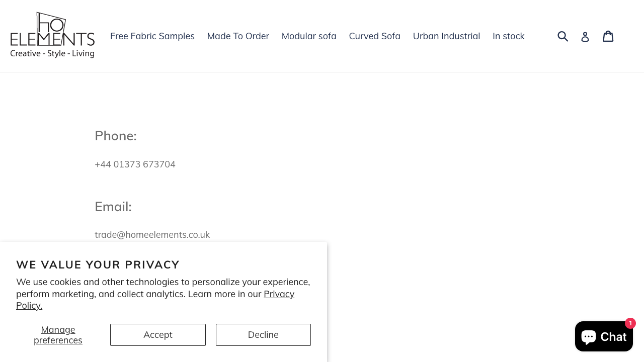The height and width of the screenshot is (362, 644).
Task: Go to Made To Order
Action: [x=238, y=36]
